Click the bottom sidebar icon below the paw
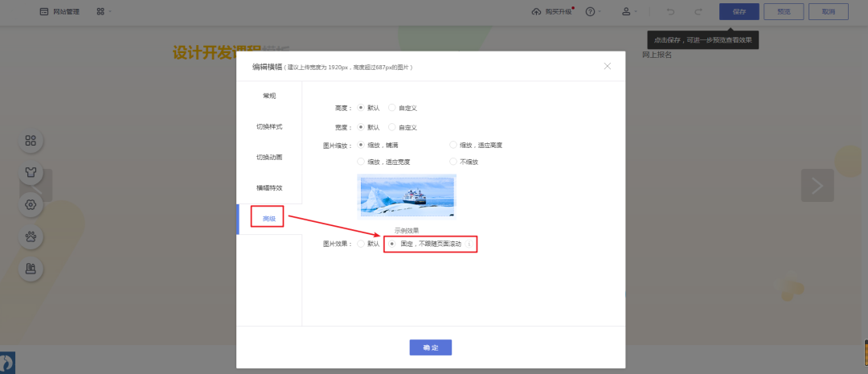The width and height of the screenshot is (868, 374). 31,269
